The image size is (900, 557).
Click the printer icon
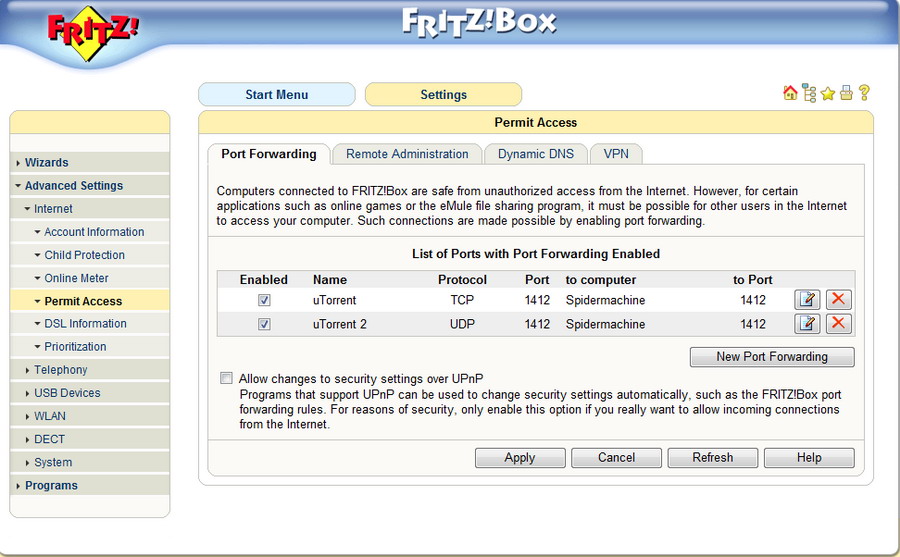pyautogui.click(x=846, y=93)
